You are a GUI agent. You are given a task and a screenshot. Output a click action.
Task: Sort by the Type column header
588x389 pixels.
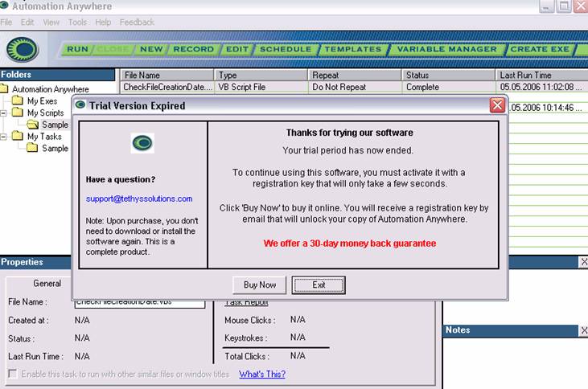click(261, 75)
